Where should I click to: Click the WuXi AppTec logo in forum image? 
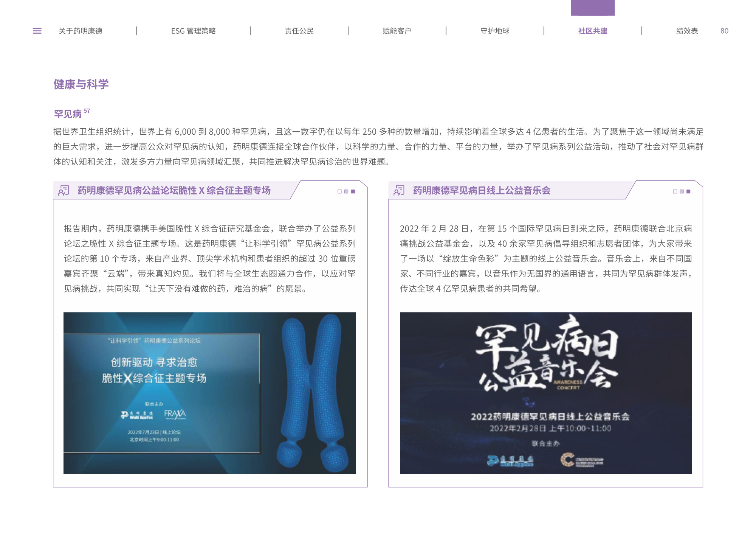(137, 415)
